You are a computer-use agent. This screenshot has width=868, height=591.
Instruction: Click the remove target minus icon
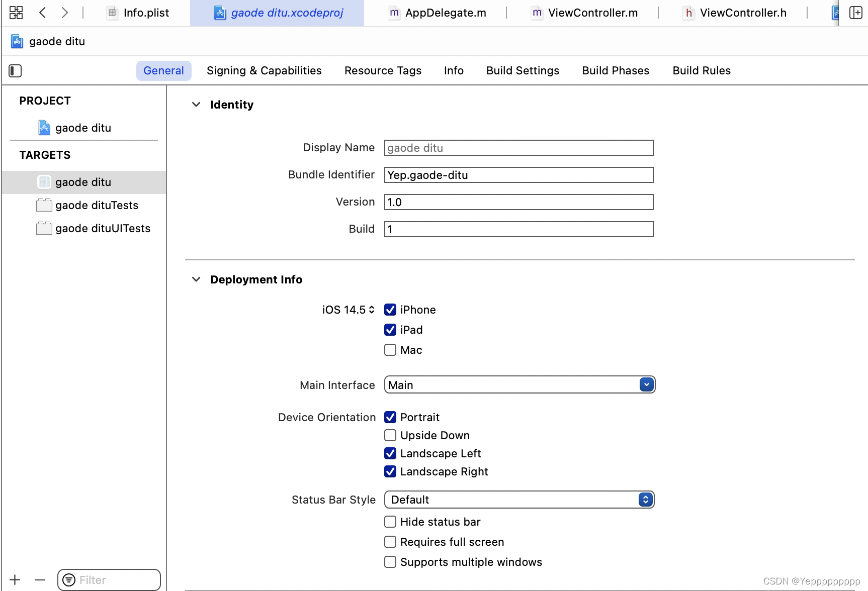coord(40,580)
